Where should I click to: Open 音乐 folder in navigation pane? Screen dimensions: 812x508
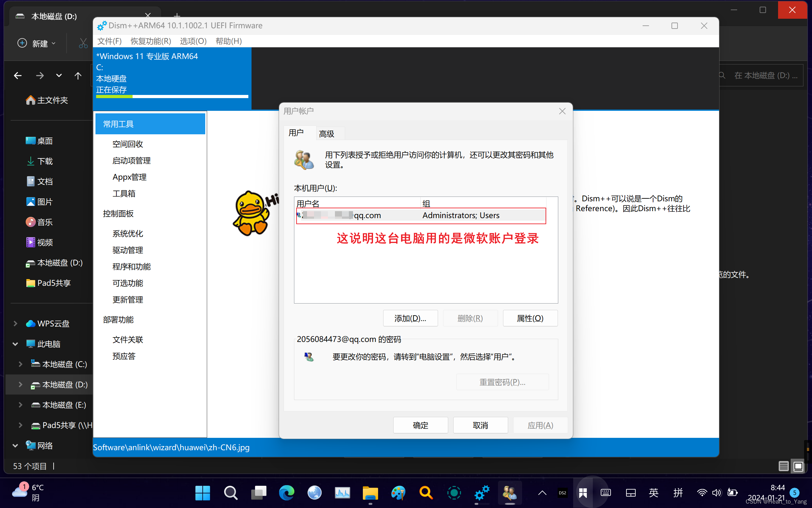(x=39, y=222)
